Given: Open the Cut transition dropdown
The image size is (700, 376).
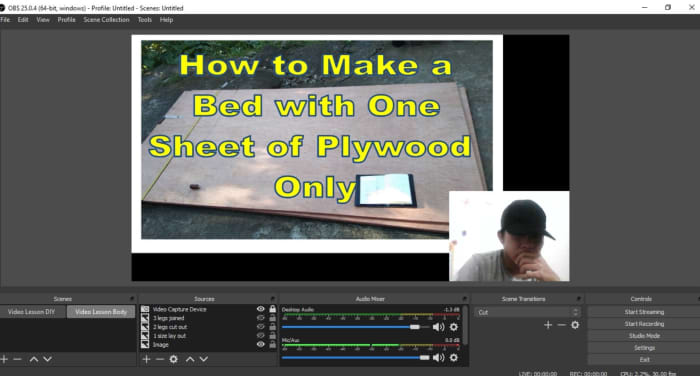Looking at the screenshot, I should coord(528,312).
